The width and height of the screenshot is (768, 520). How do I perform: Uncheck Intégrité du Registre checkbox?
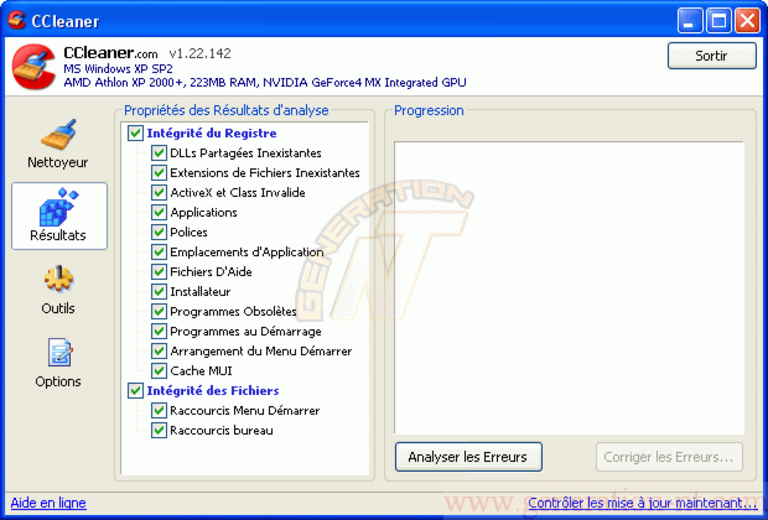point(135,133)
